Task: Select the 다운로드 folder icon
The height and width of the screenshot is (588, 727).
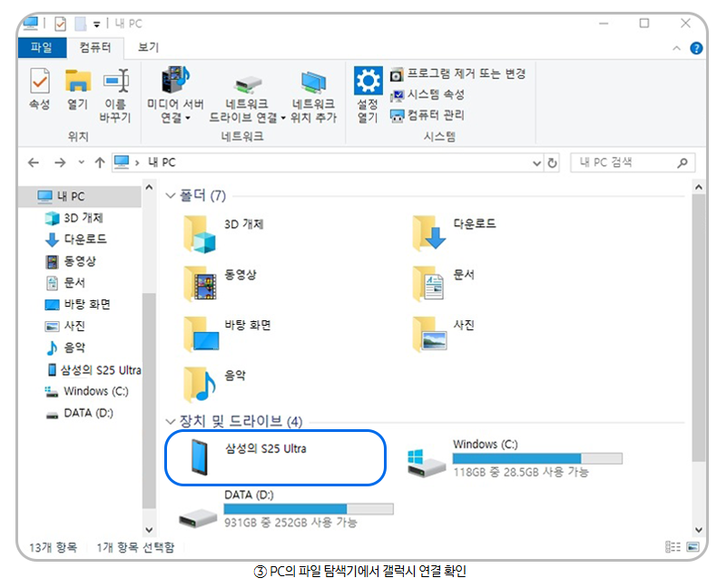Action: tap(429, 233)
